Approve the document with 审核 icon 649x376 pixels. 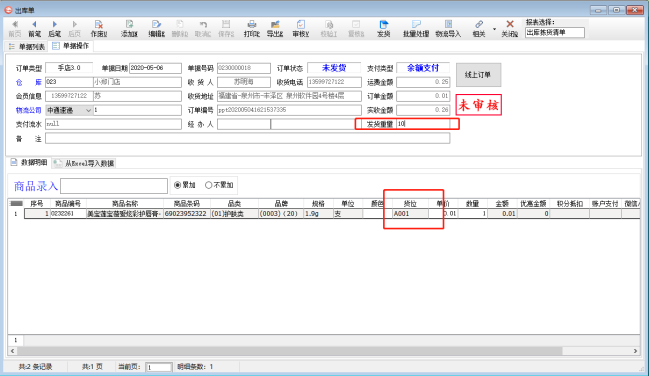pos(301,29)
